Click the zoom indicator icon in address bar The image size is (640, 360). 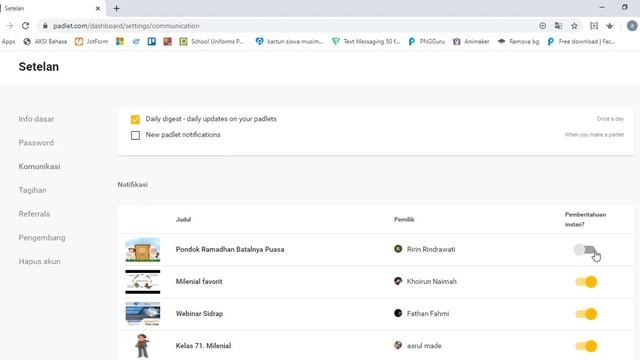[542, 26]
